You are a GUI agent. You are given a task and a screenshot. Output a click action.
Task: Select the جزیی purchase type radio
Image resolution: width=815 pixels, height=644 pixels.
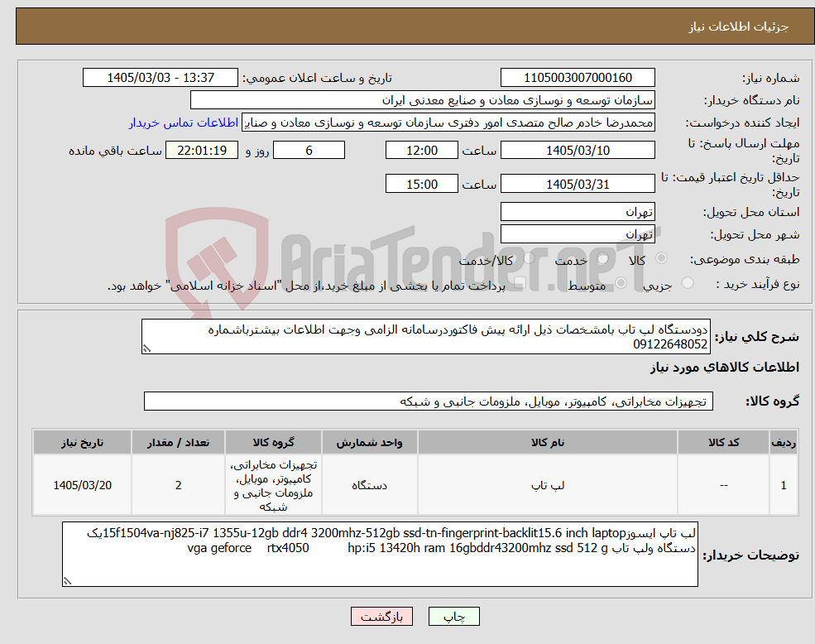(688, 283)
